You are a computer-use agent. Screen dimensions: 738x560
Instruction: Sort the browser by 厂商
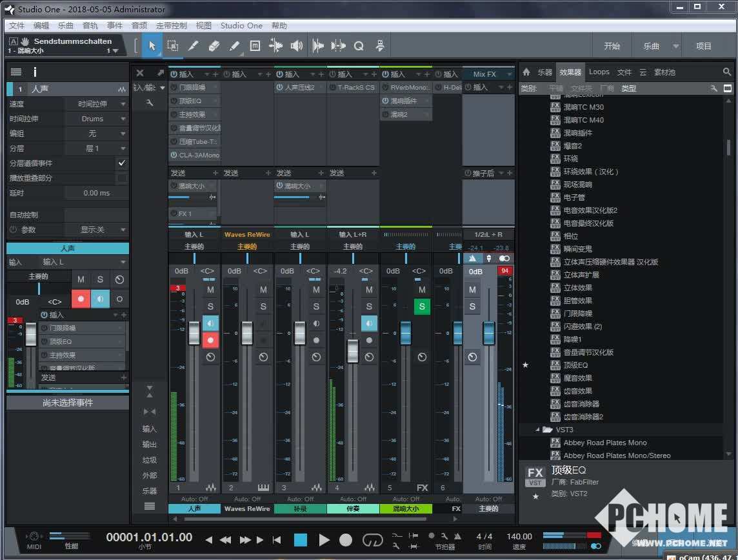point(606,88)
